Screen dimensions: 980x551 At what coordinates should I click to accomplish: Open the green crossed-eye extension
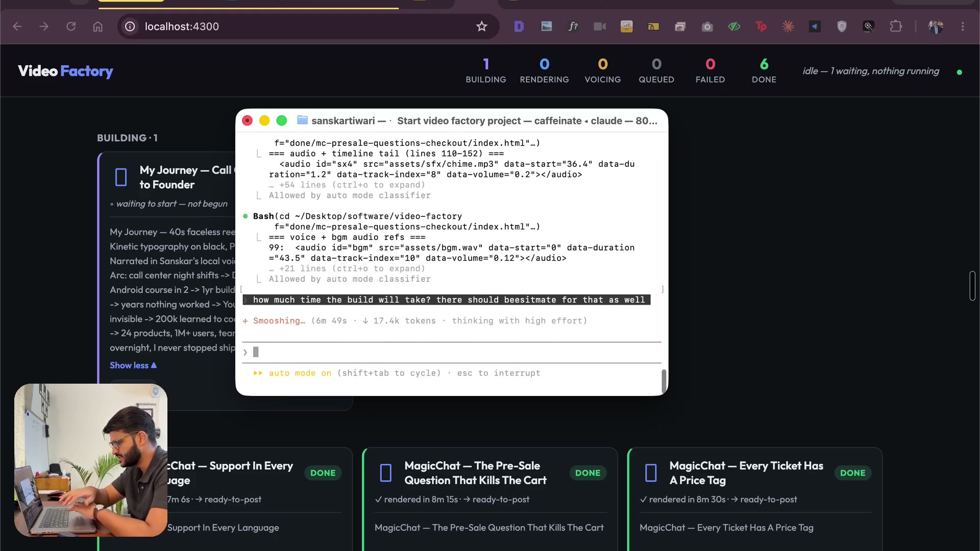click(734, 27)
